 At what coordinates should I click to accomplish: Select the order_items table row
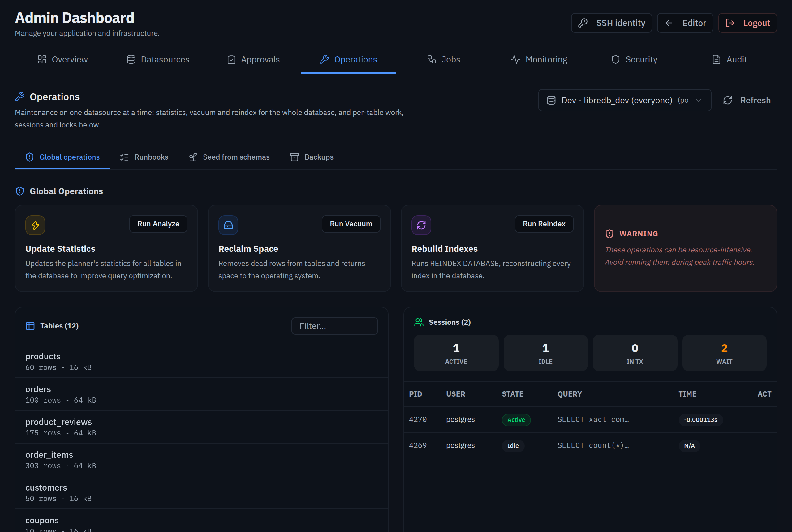(202, 460)
